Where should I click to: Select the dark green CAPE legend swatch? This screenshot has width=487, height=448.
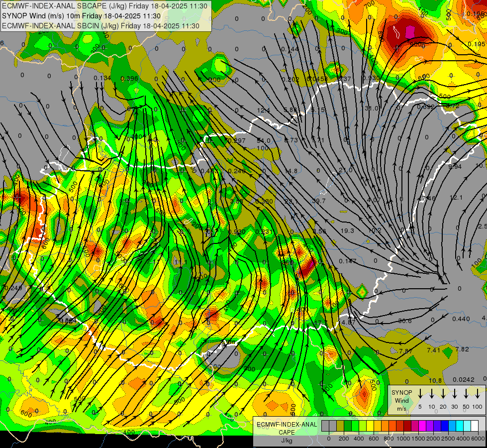point(348,426)
